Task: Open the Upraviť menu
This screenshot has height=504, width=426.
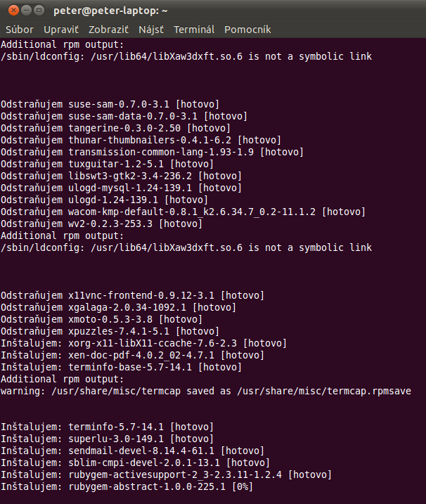Action: (x=61, y=30)
